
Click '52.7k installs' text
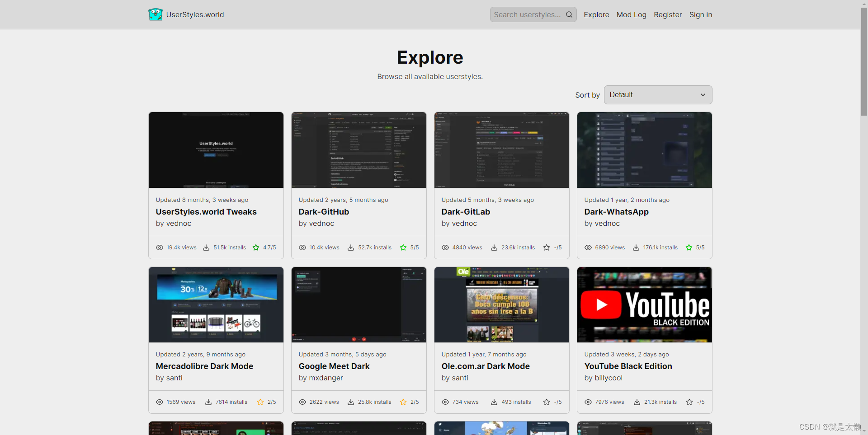375,248
